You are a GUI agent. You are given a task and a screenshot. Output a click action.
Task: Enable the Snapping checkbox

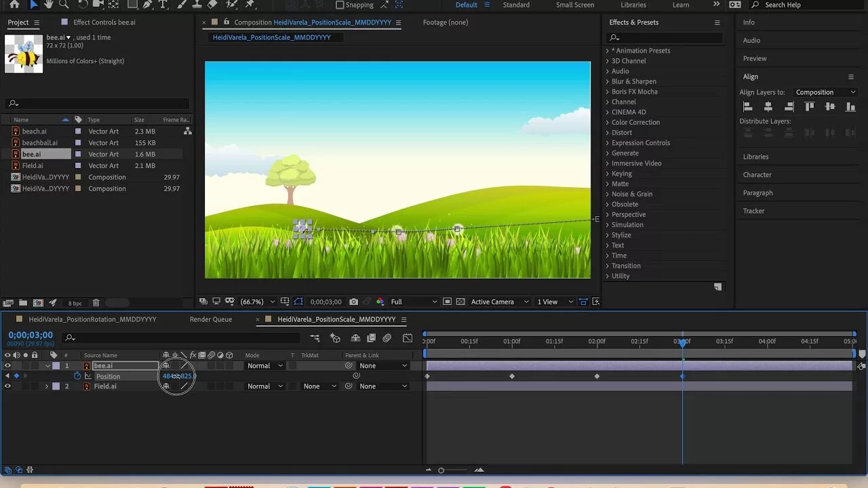click(x=340, y=5)
